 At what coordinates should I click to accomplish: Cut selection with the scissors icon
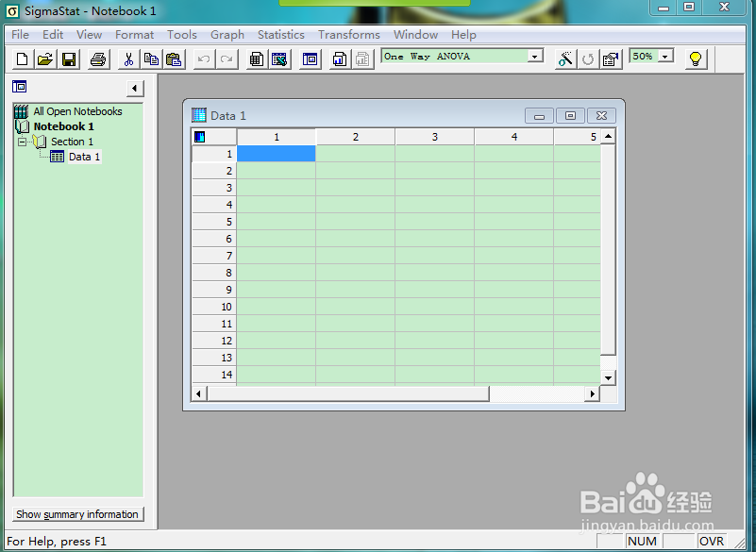[128, 59]
